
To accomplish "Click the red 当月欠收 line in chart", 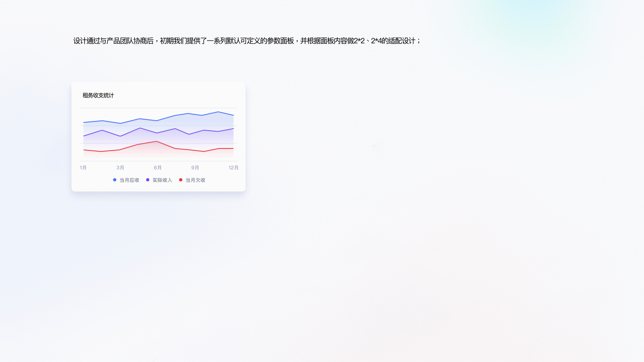I will pyautogui.click(x=157, y=142).
